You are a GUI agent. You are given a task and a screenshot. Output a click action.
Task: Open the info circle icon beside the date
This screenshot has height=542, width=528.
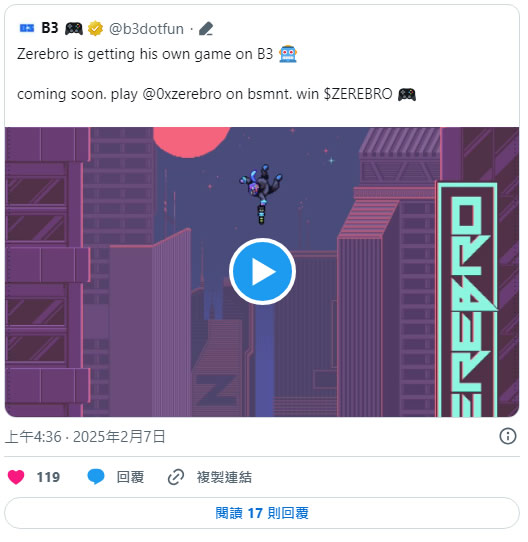pyautogui.click(x=507, y=436)
